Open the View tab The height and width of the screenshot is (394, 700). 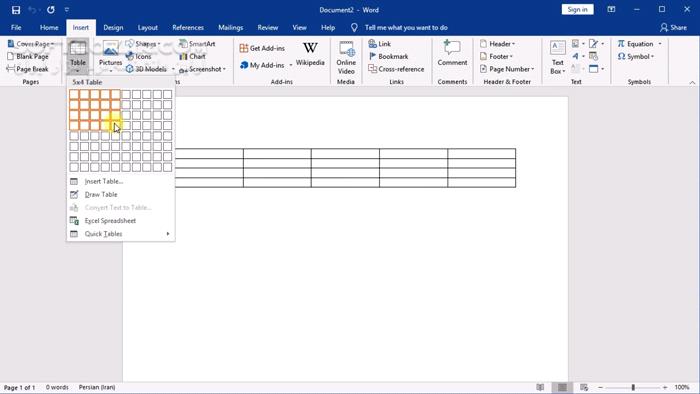pyautogui.click(x=300, y=28)
